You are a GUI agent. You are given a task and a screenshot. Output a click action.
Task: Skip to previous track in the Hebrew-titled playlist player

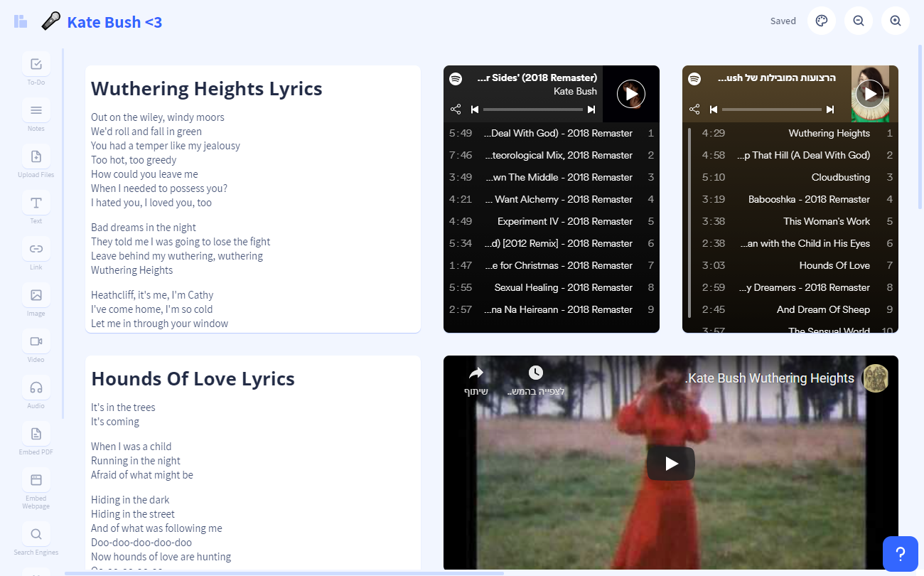[x=714, y=110]
